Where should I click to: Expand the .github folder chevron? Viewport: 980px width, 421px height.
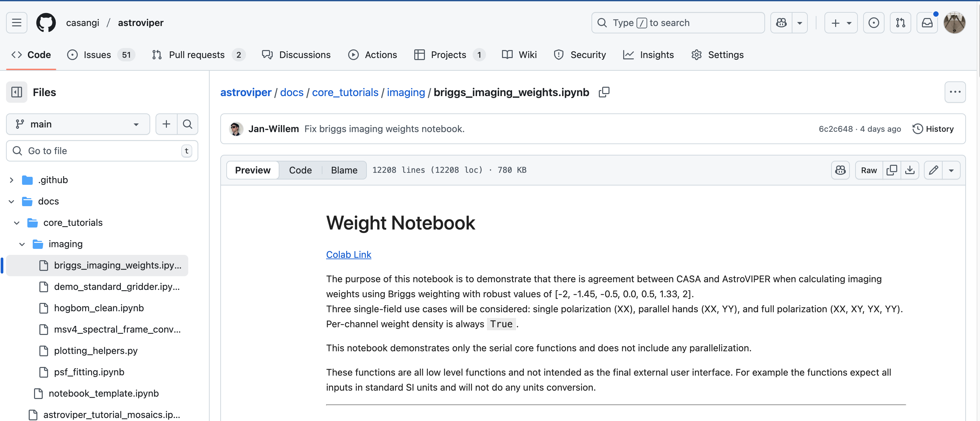[x=11, y=180]
